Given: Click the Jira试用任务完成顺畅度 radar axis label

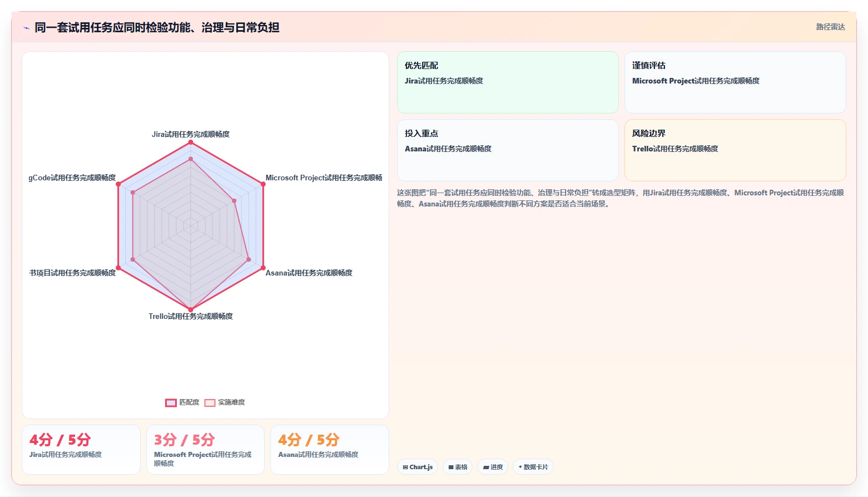Looking at the screenshot, I should [x=191, y=134].
